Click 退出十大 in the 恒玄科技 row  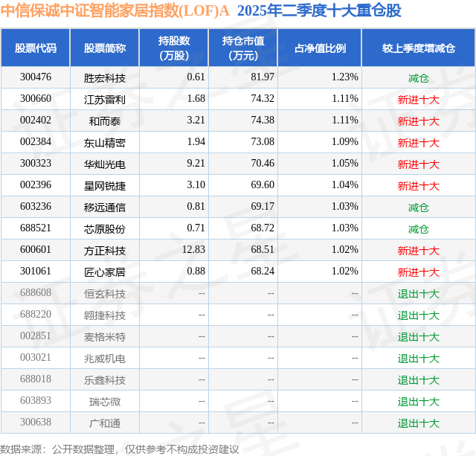(x=419, y=294)
